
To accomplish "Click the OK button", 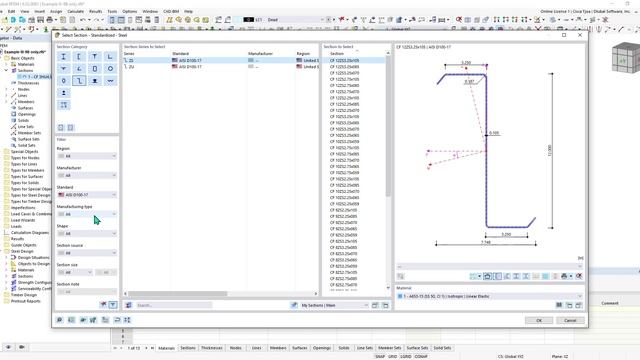I will tap(539, 320).
